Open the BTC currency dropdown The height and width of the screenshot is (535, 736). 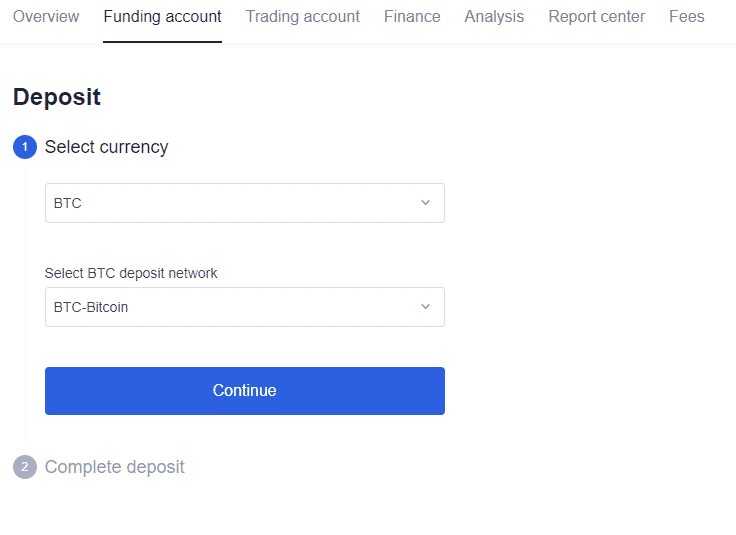244,203
